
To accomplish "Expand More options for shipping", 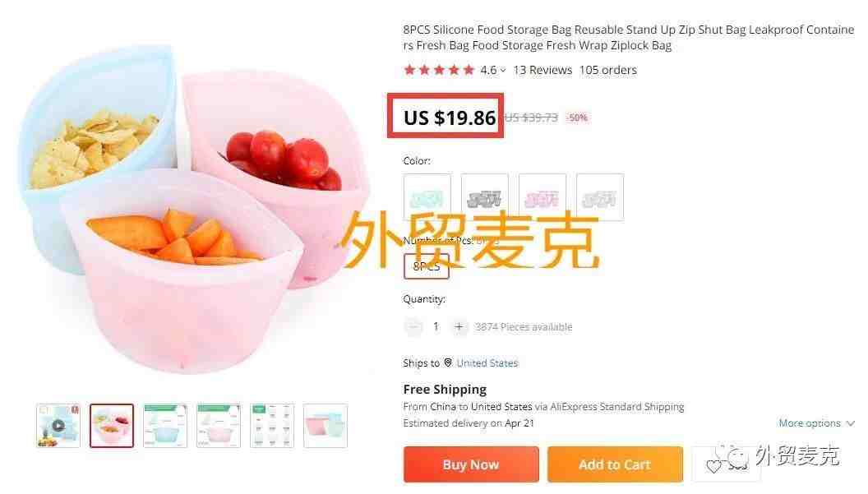I will point(816,423).
